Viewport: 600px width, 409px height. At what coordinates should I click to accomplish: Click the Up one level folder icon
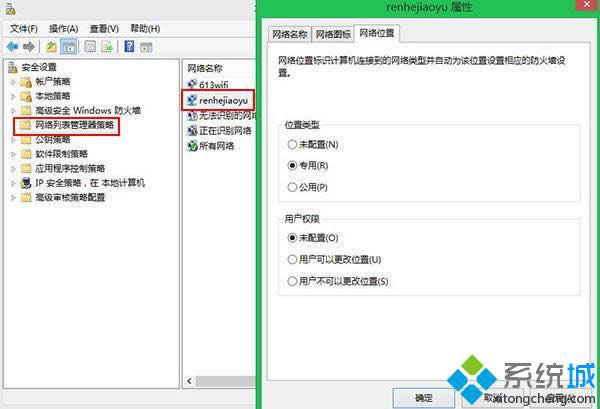coord(51,47)
